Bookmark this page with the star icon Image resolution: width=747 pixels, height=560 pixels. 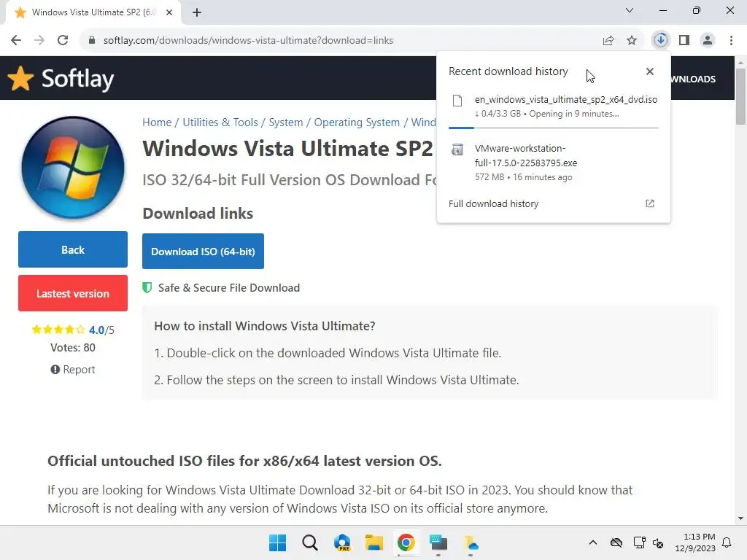pyautogui.click(x=632, y=41)
